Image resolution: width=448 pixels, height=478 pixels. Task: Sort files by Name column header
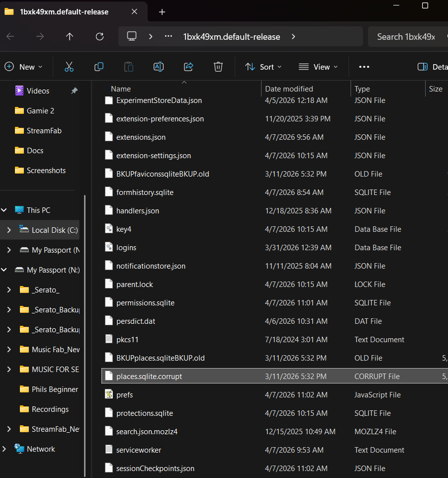point(121,89)
